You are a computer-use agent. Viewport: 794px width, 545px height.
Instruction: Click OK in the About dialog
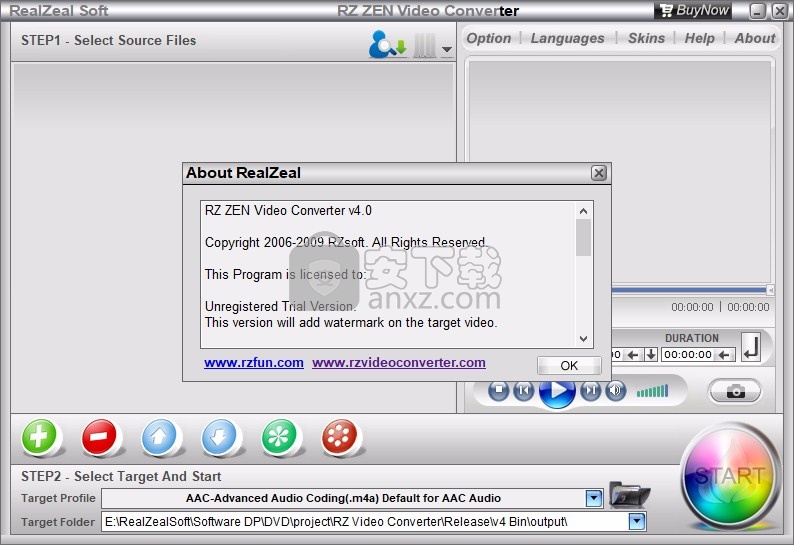569,366
